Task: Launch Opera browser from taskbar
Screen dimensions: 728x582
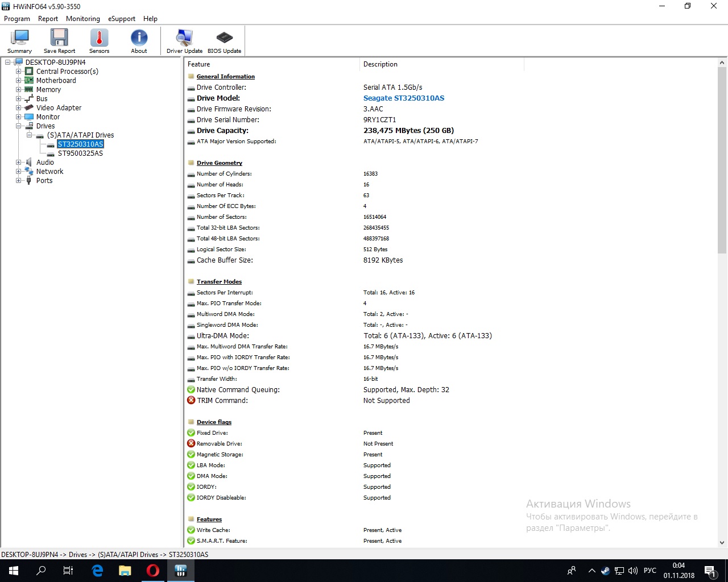Action: [153, 571]
